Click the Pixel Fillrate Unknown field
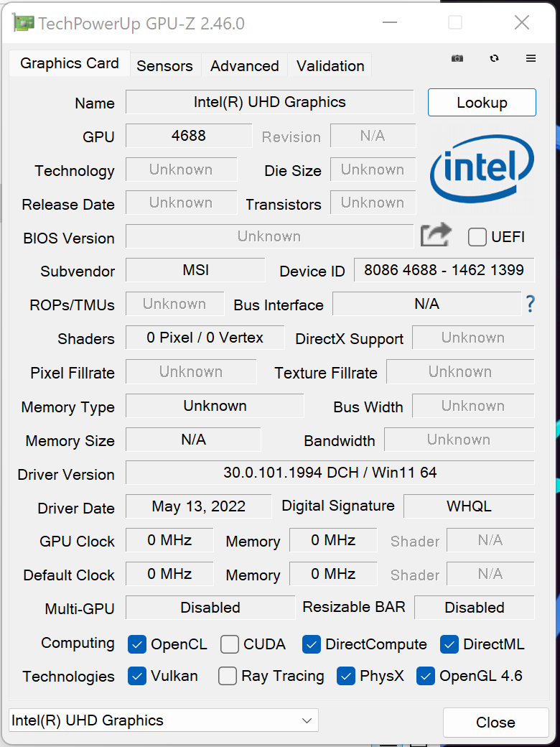This screenshot has width=560, height=747. (191, 371)
